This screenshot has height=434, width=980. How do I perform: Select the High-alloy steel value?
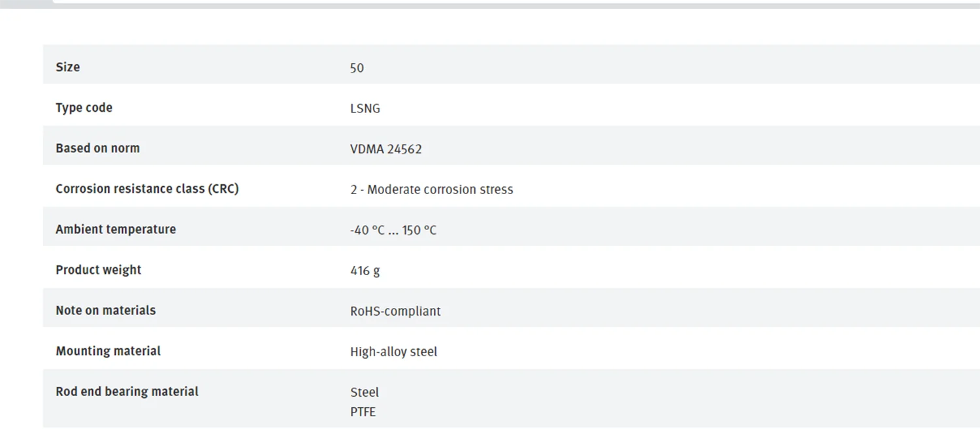393,352
